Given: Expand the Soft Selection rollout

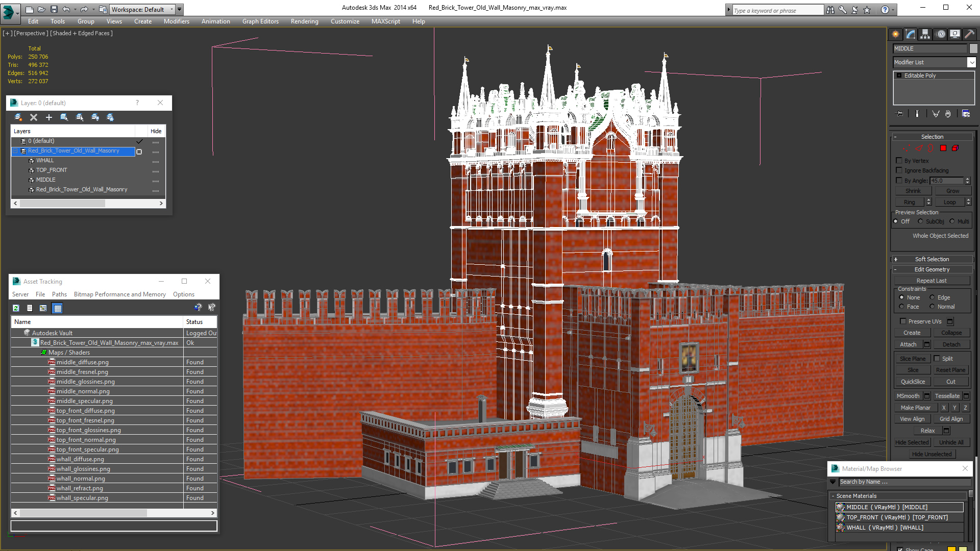Looking at the screenshot, I should 932,259.
